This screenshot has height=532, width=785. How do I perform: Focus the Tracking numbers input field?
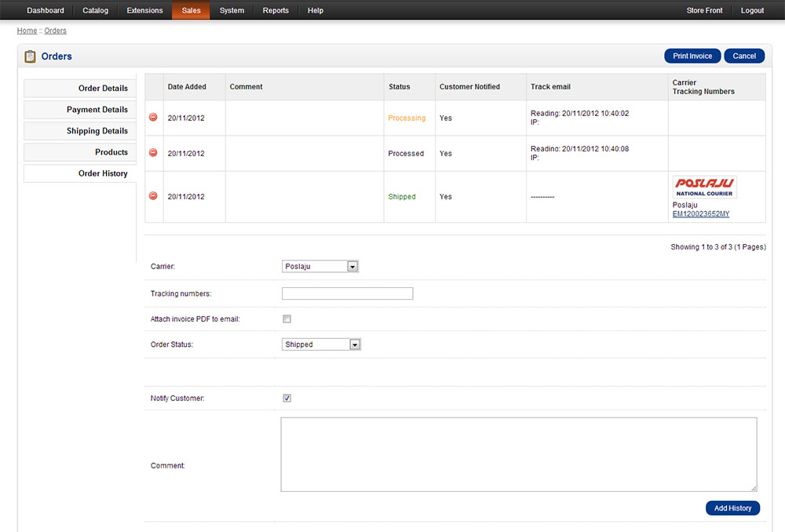click(x=348, y=293)
